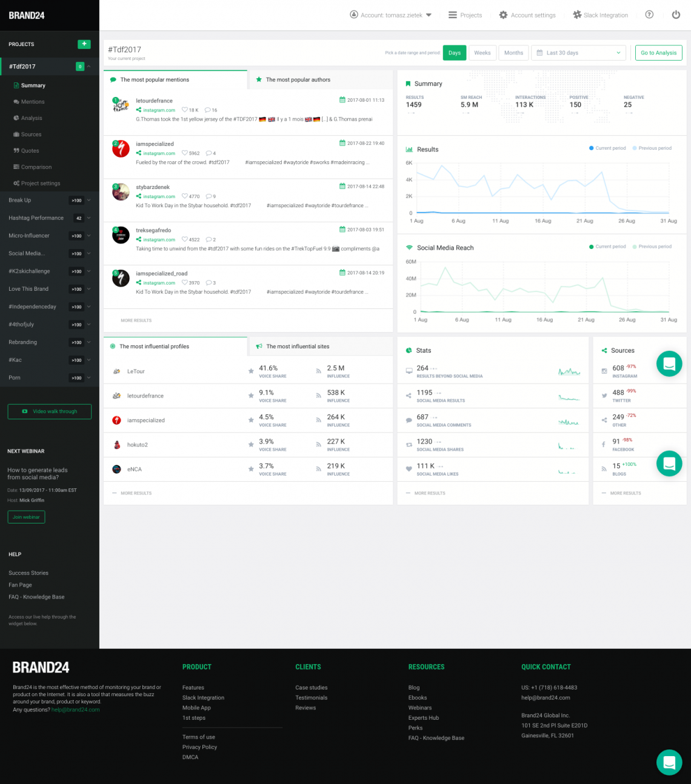This screenshot has height=784, width=691.
Task: Click the star icon beside LeTour voice share
Action: click(x=251, y=371)
